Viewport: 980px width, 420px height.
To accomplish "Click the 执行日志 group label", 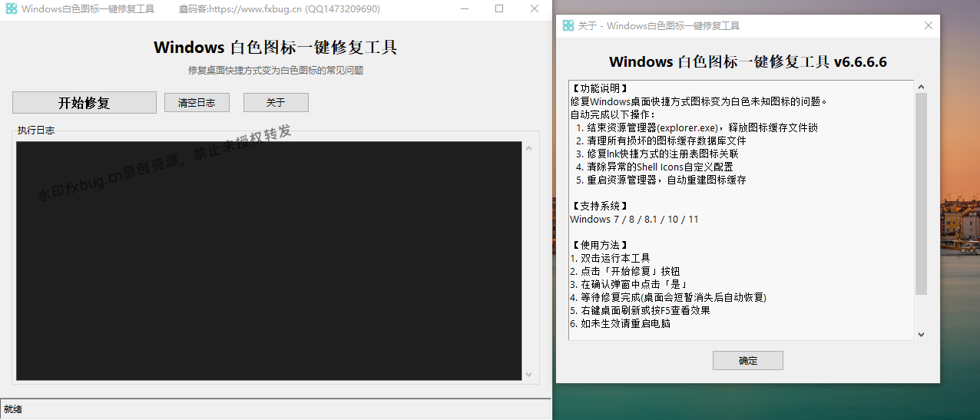I will click(36, 131).
